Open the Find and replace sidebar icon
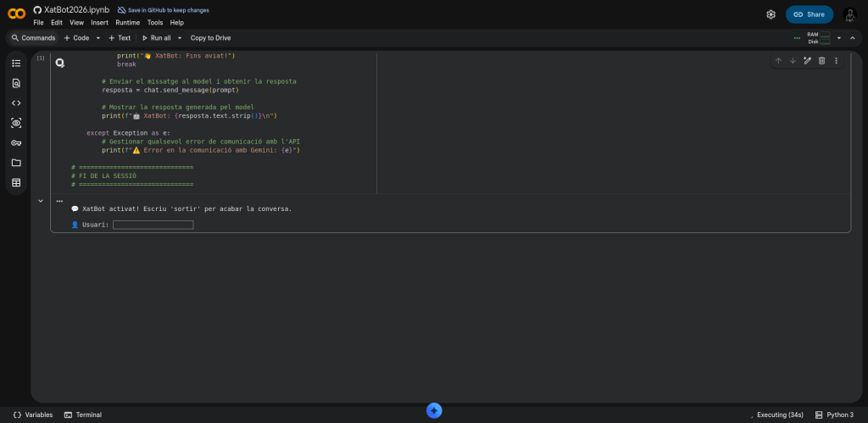This screenshot has width=868, height=423. coord(16,83)
